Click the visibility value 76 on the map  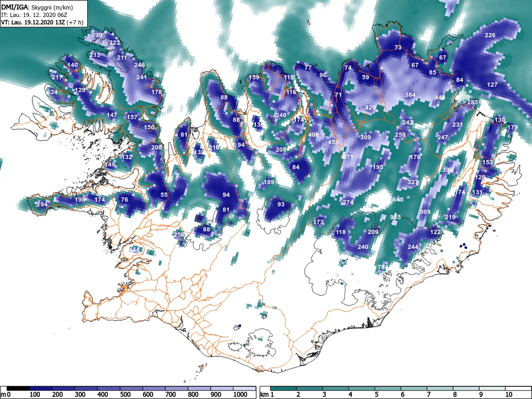click(x=124, y=199)
